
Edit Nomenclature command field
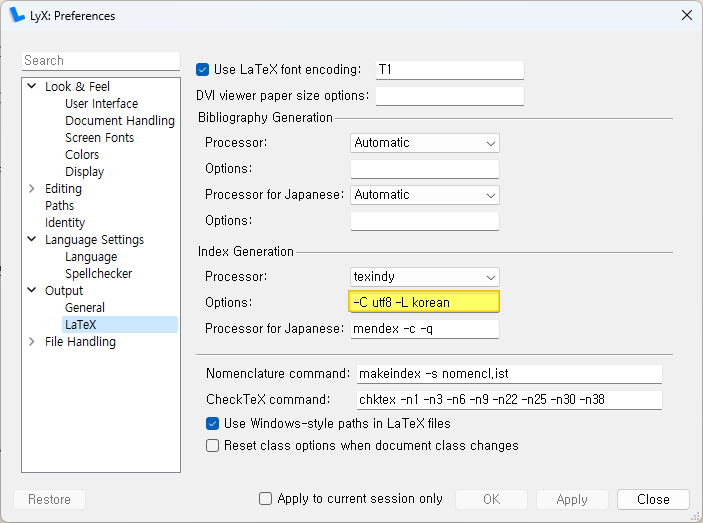509,374
